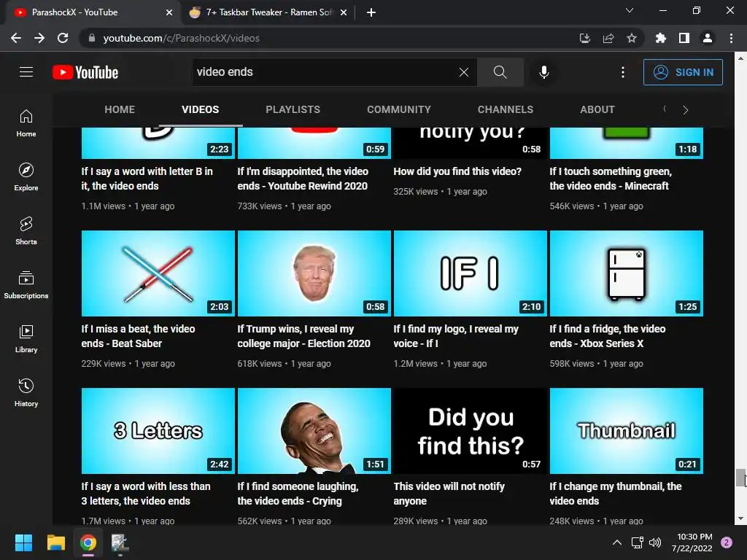The height and width of the screenshot is (560, 747).
Task: Open Library in the sidebar
Action: [26, 338]
